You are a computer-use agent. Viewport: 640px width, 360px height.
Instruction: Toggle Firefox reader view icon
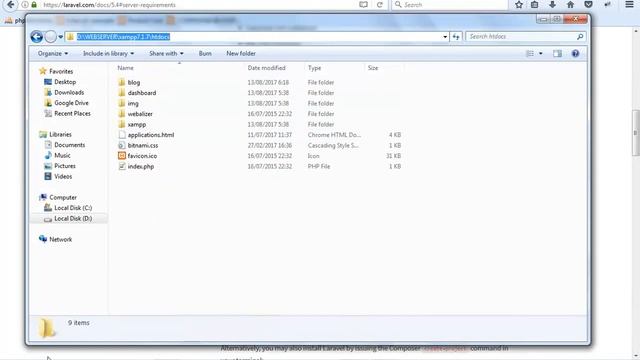[x=363, y=5]
